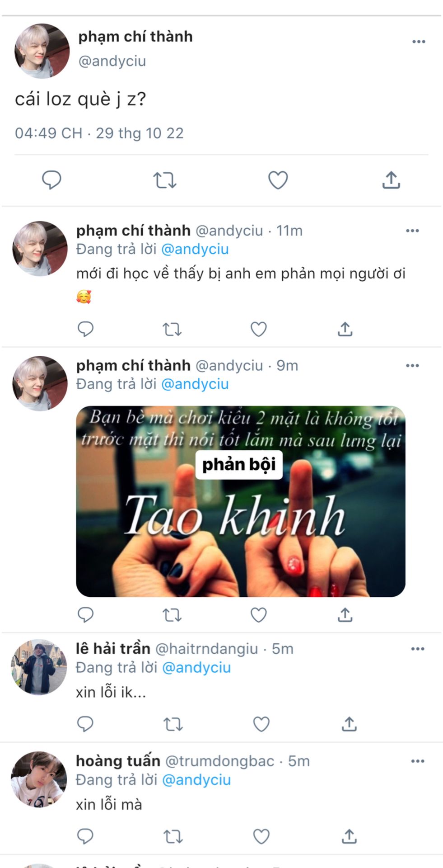Open the 'Tao khinh' image attachment
The width and height of the screenshot is (443, 868).
240,501
